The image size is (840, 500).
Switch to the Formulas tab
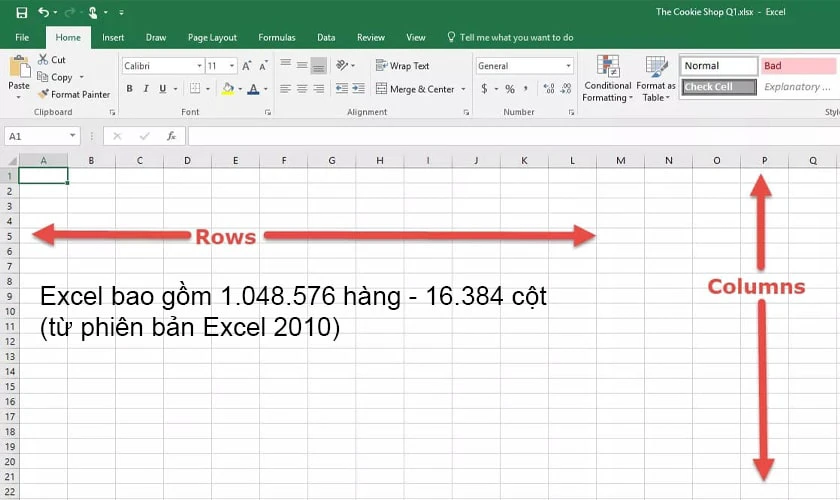point(276,38)
